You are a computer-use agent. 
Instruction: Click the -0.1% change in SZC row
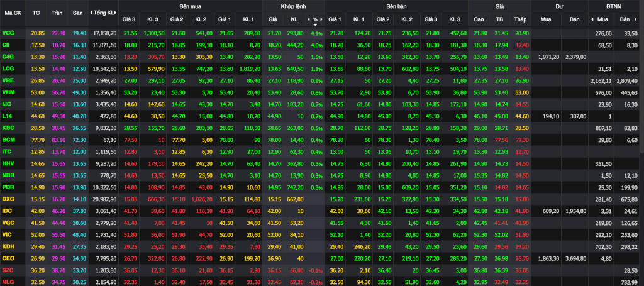(316, 271)
